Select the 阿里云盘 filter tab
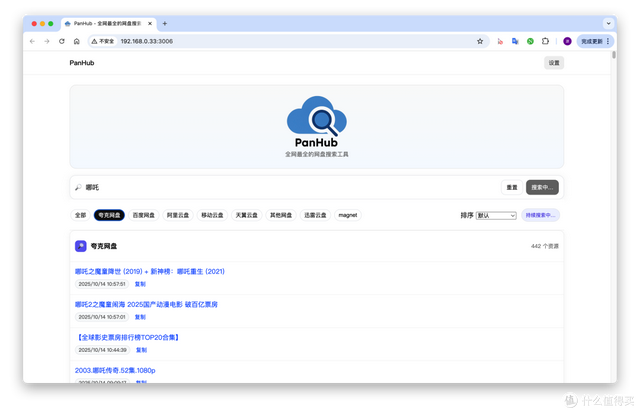Screen dimensions: 640x414 (178, 215)
